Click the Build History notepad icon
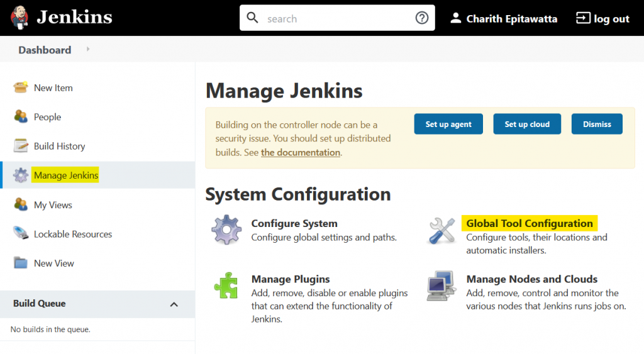This screenshot has height=354, width=644. (x=21, y=146)
